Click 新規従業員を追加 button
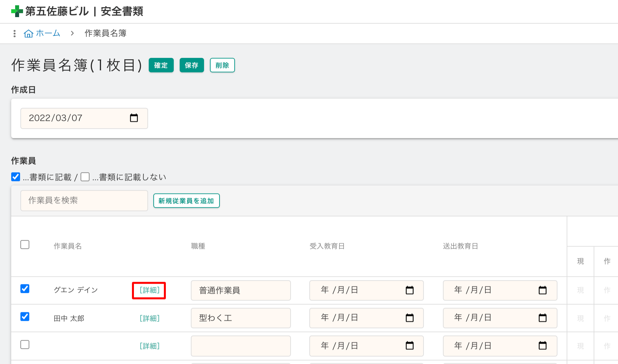618x364 pixels. click(186, 201)
